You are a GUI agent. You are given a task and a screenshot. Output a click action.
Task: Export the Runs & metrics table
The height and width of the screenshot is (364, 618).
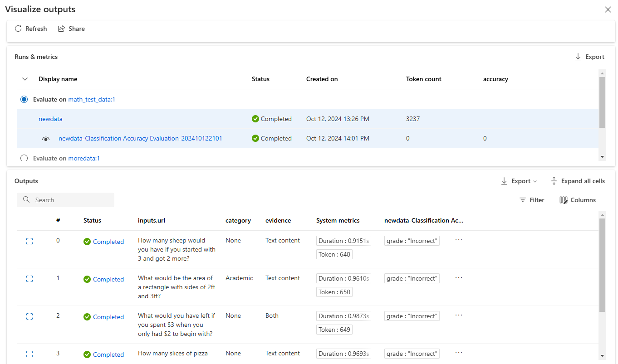coord(589,57)
